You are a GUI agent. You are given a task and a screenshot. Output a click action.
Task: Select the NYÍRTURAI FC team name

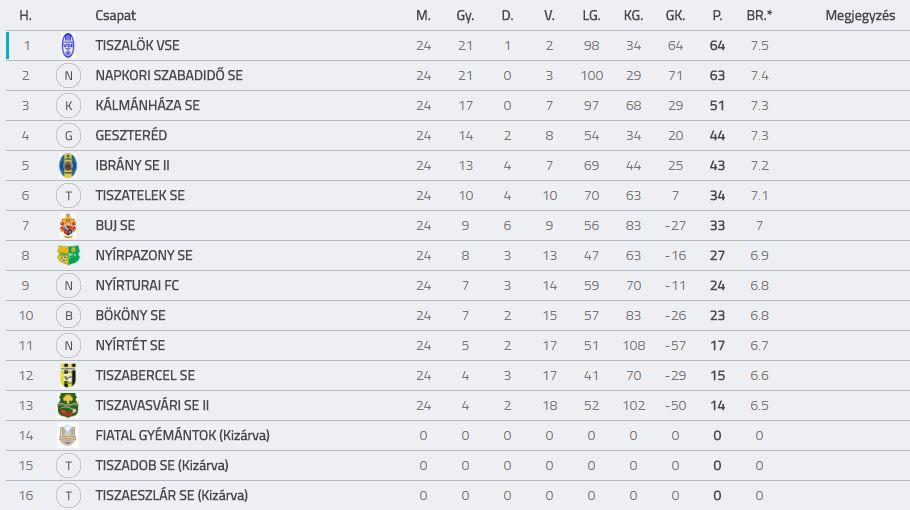tap(137, 285)
